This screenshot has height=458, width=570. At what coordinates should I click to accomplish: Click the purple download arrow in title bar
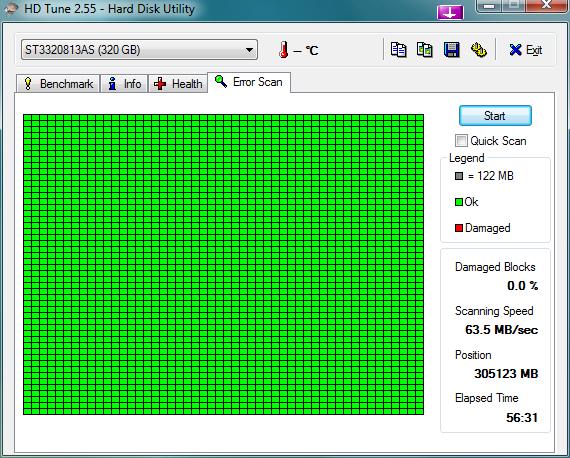pyautogui.click(x=450, y=12)
